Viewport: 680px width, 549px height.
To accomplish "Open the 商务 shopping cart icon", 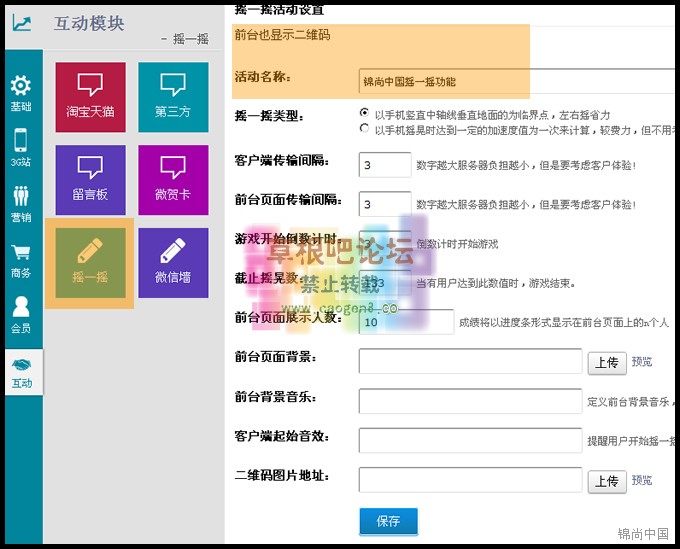I will [x=21, y=252].
